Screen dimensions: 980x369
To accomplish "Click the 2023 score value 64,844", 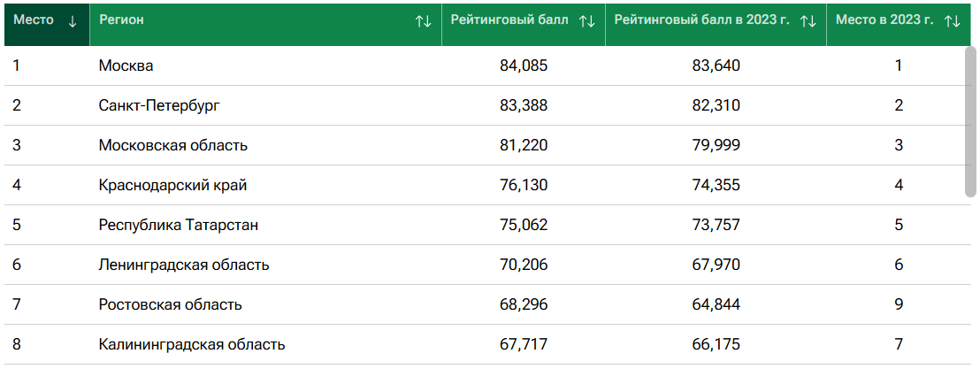I will pos(716,304).
